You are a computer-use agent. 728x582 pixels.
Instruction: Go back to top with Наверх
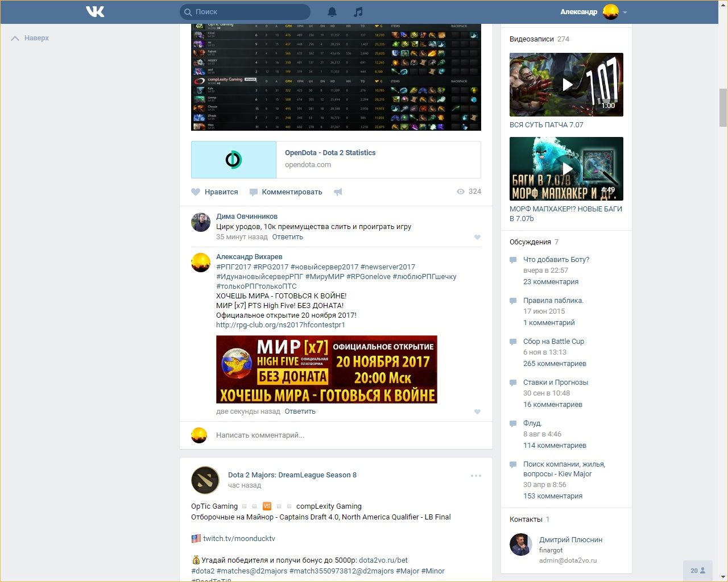click(31, 38)
